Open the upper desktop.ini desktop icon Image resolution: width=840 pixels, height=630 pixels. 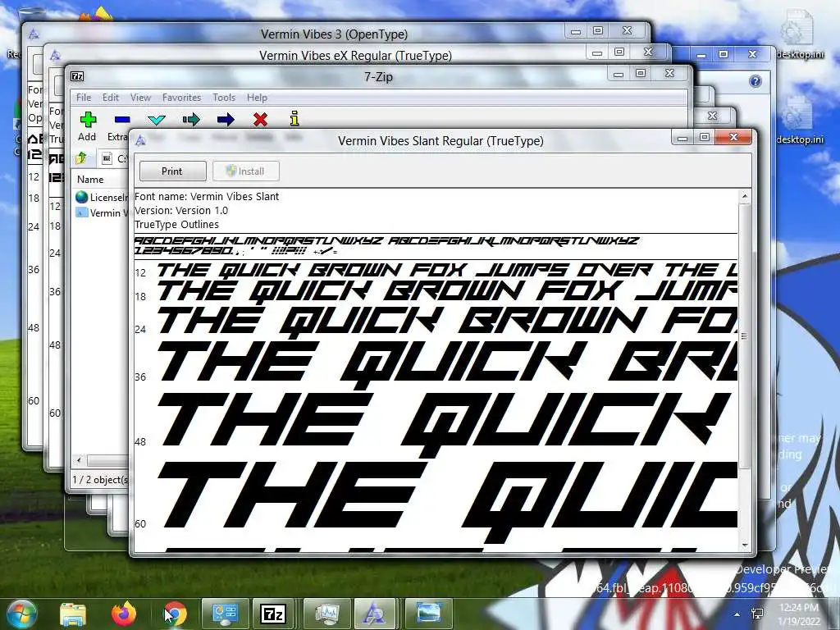pyautogui.click(x=799, y=35)
